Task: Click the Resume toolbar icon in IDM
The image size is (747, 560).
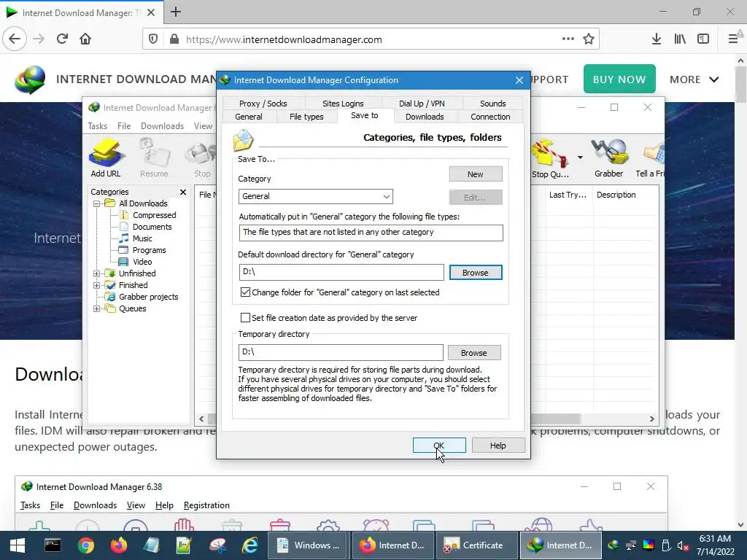Action: [x=154, y=157]
